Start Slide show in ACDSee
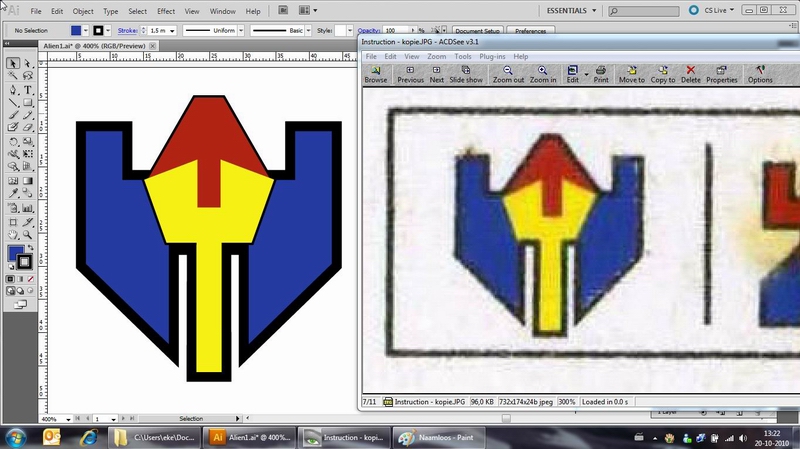The image size is (800, 449). click(466, 74)
